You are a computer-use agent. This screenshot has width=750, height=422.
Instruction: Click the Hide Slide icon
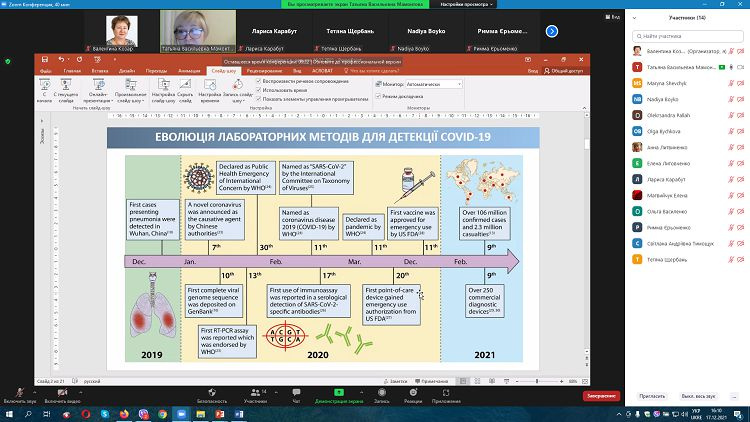(x=185, y=85)
